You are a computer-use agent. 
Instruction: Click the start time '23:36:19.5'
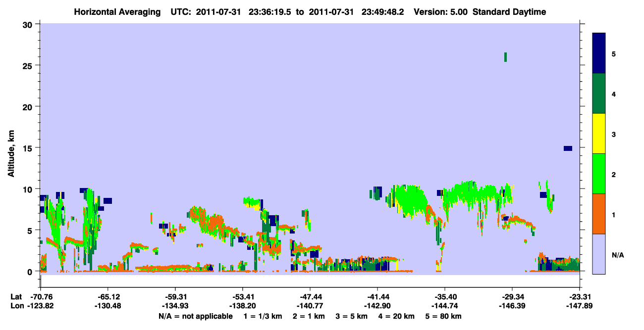click(269, 12)
